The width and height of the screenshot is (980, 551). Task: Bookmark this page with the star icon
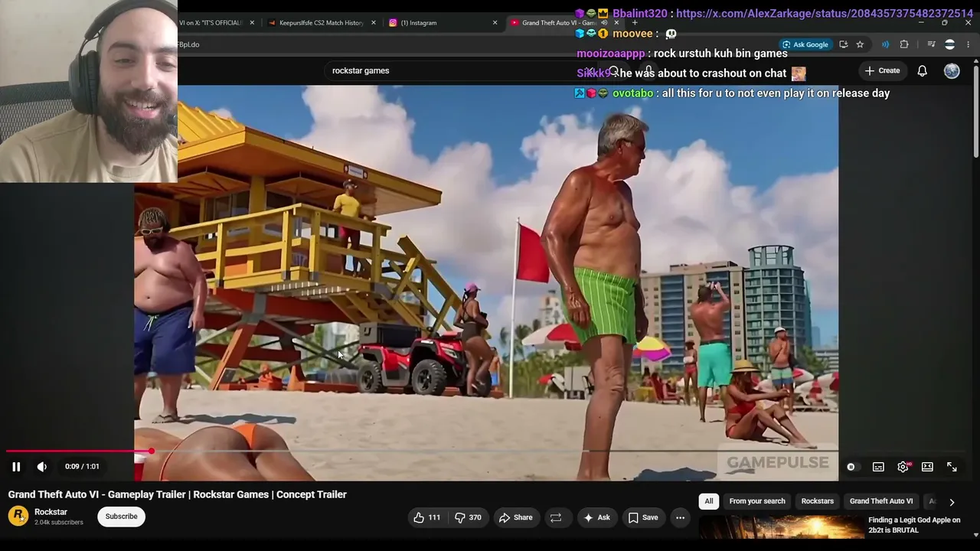[860, 44]
